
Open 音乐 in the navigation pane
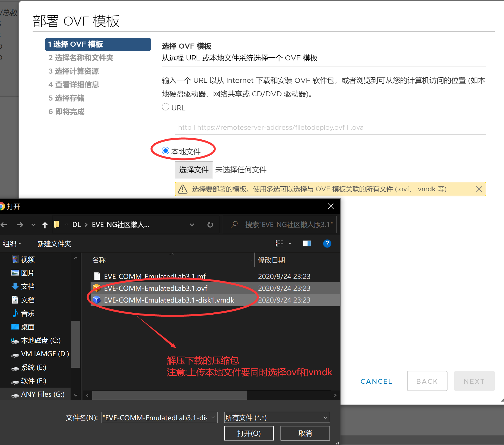click(24, 313)
